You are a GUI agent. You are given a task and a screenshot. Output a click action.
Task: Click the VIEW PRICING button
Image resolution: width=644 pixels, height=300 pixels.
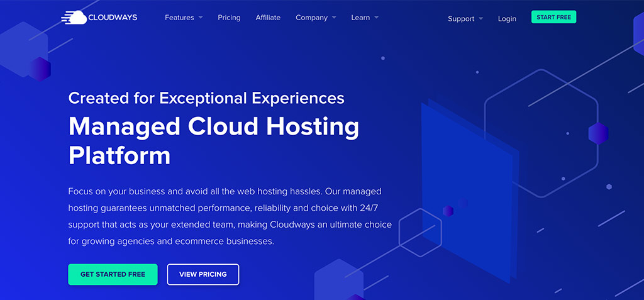click(x=203, y=274)
